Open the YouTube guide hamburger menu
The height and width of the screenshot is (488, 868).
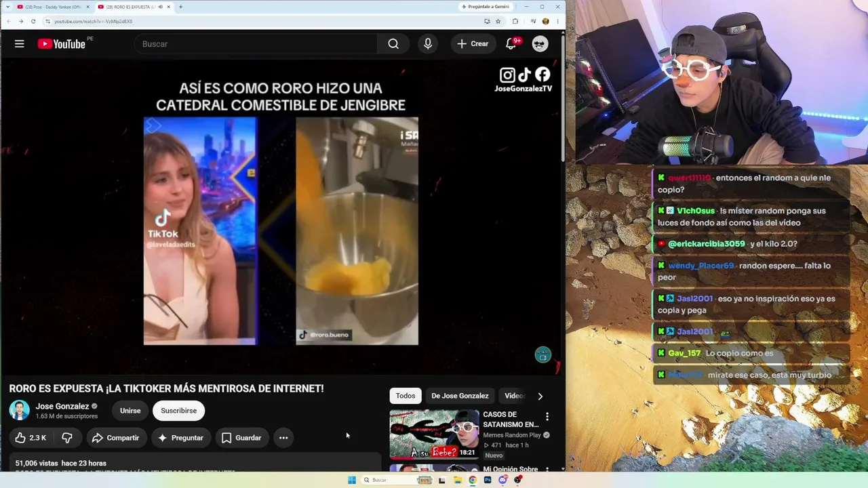[x=20, y=44]
